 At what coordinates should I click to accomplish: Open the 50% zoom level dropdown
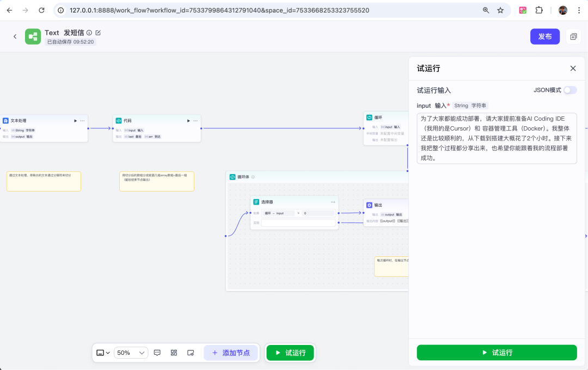click(x=131, y=353)
